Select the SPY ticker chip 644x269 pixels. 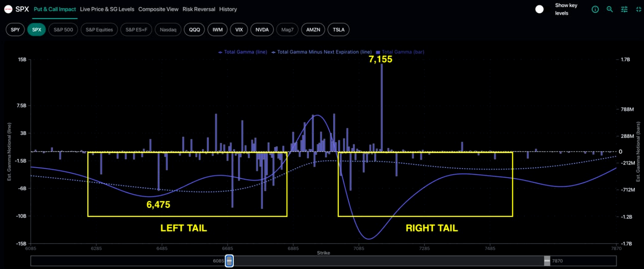tap(15, 30)
